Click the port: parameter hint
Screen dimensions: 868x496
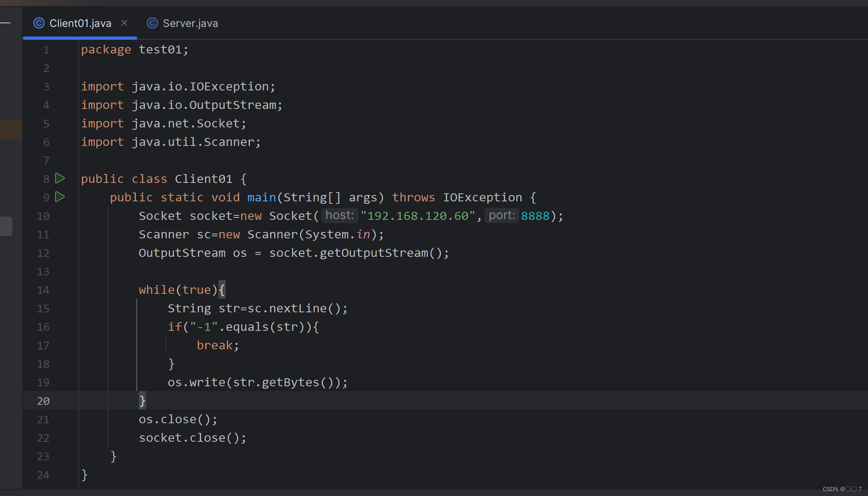(502, 215)
